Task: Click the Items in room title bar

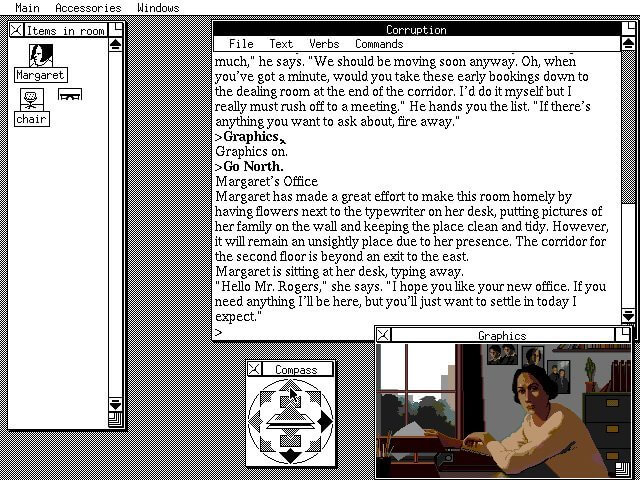Action: tap(66, 30)
